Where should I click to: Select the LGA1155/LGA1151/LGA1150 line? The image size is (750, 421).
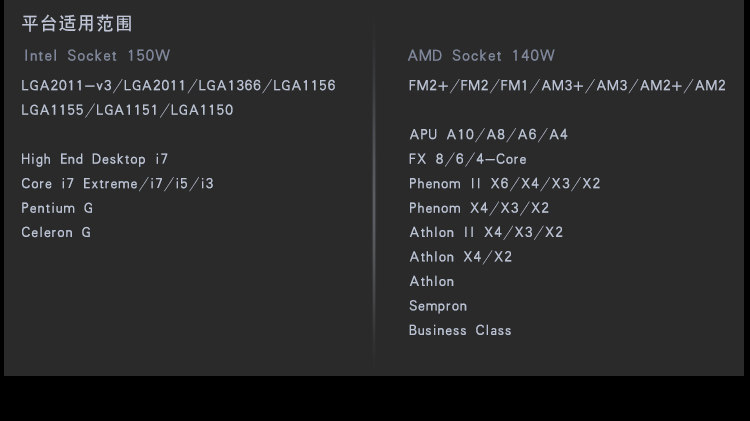pos(127,110)
